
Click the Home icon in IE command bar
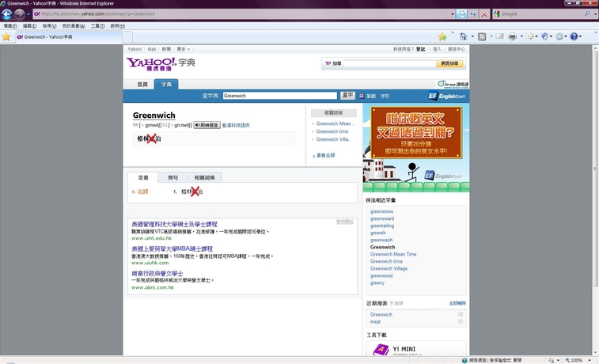tap(461, 37)
